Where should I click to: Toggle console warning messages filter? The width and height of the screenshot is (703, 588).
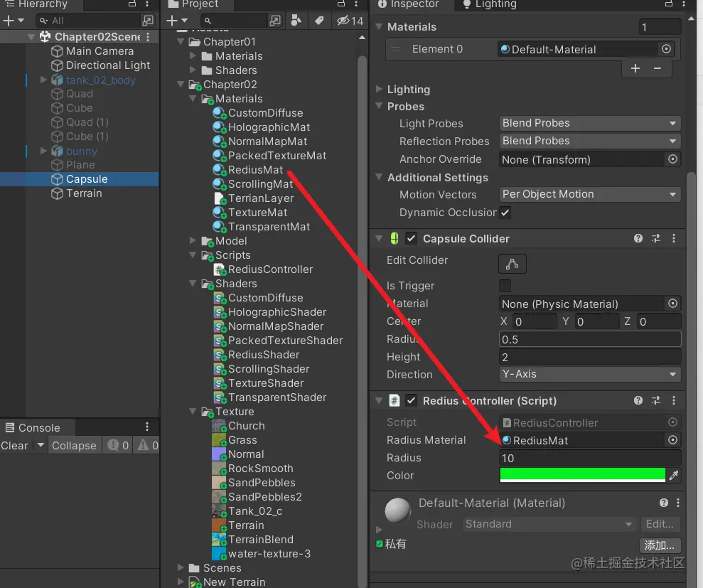tap(148, 445)
